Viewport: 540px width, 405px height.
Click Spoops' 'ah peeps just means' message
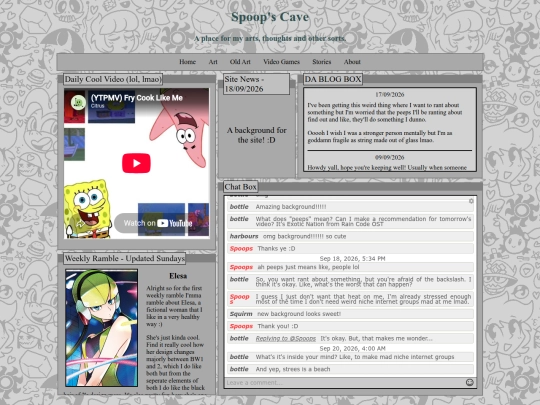[350, 267]
